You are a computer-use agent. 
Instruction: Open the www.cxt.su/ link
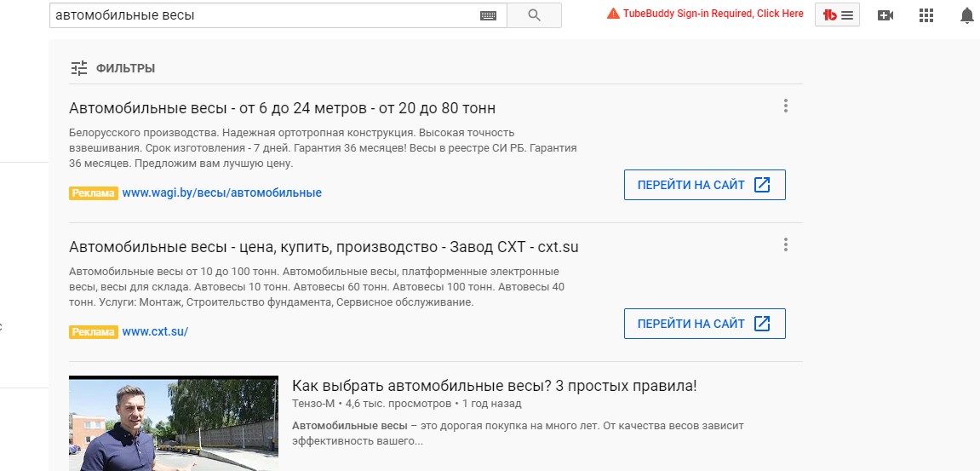pyautogui.click(x=155, y=331)
